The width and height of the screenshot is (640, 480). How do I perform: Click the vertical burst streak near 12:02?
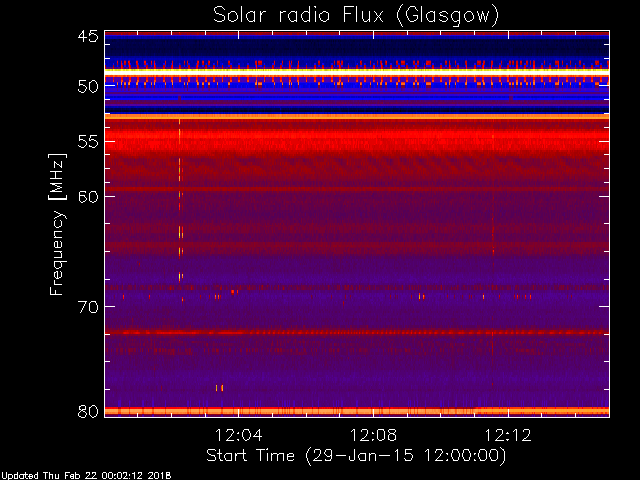[x=180, y=200]
